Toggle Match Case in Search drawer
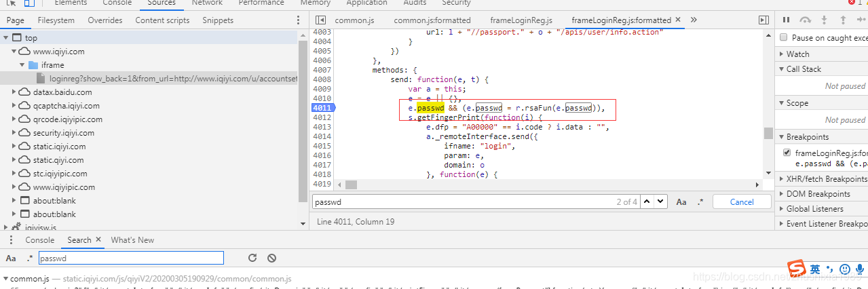This screenshot has width=868, height=289. click(11, 258)
